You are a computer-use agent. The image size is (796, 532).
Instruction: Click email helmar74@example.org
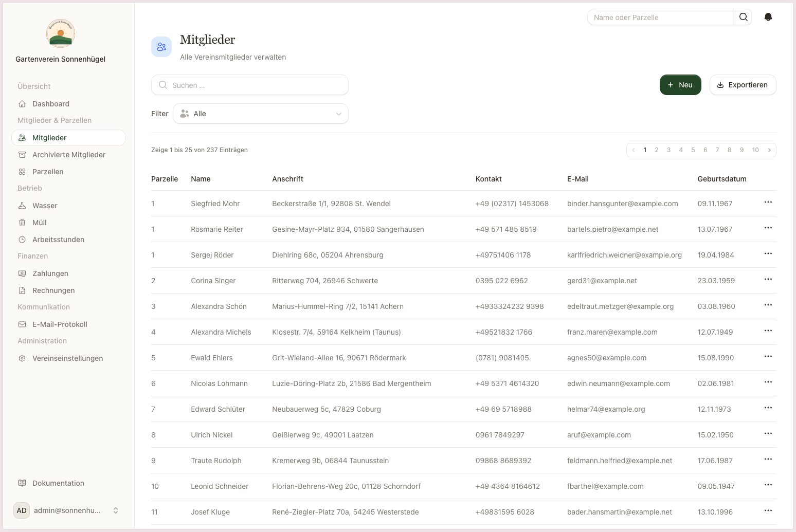pos(606,409)
